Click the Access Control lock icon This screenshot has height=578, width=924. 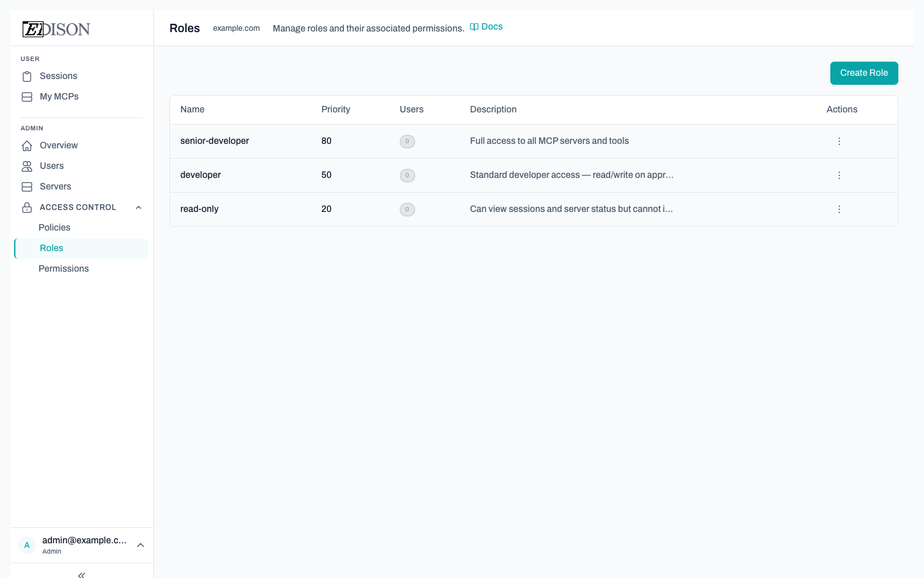(27, 207)
